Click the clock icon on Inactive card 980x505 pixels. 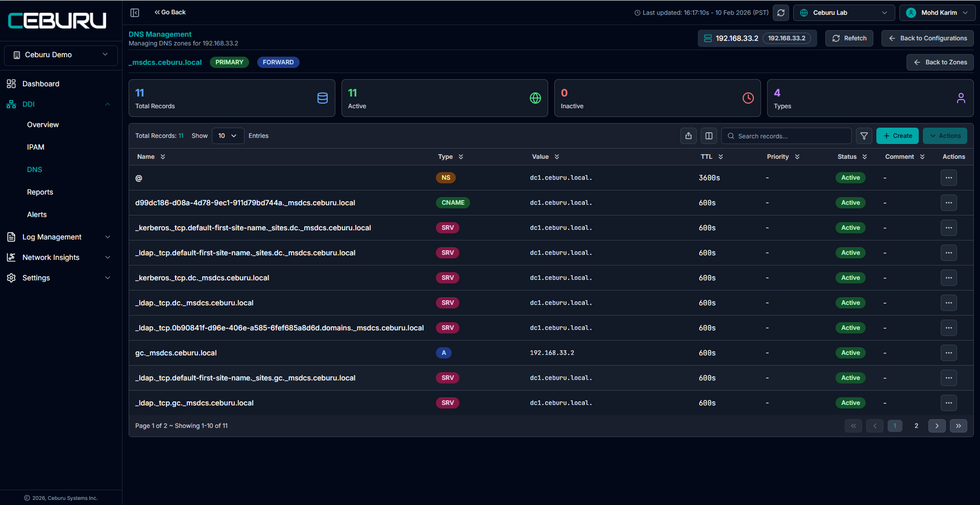coord(748,98)
